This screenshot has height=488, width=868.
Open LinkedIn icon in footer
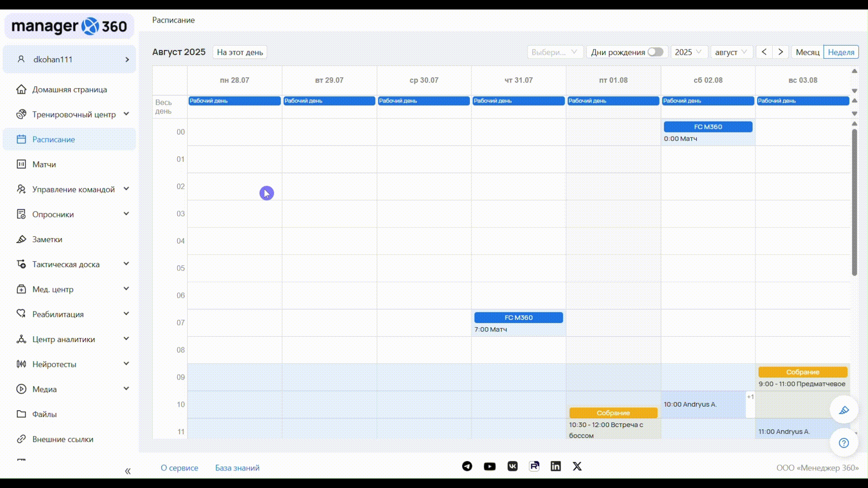coord(556,466)
